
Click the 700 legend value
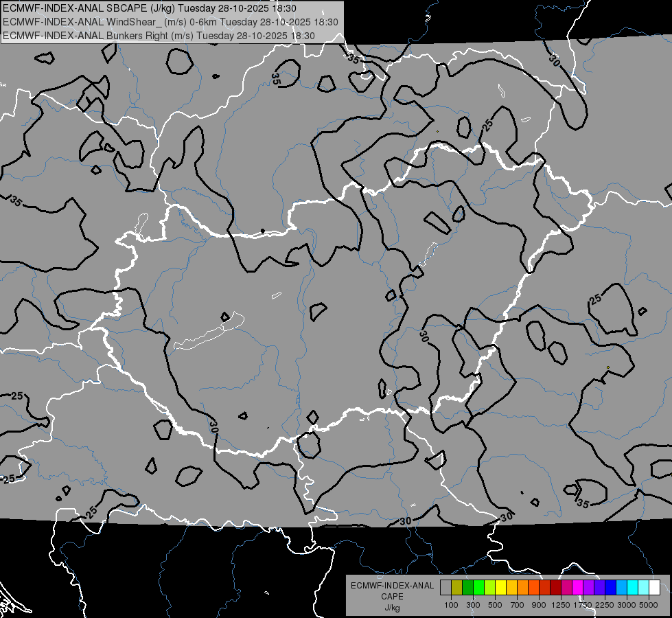click(518, 605)
